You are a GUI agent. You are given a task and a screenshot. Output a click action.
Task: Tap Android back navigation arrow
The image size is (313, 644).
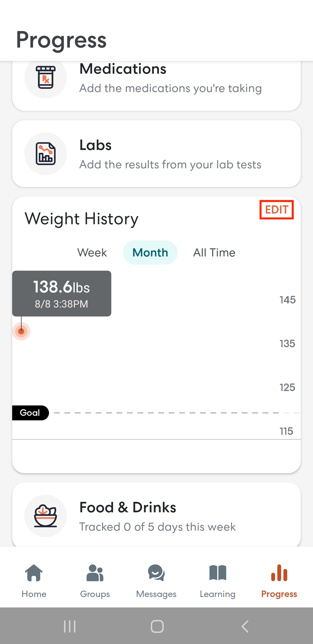pyautogui.click(x=245, y=626)
